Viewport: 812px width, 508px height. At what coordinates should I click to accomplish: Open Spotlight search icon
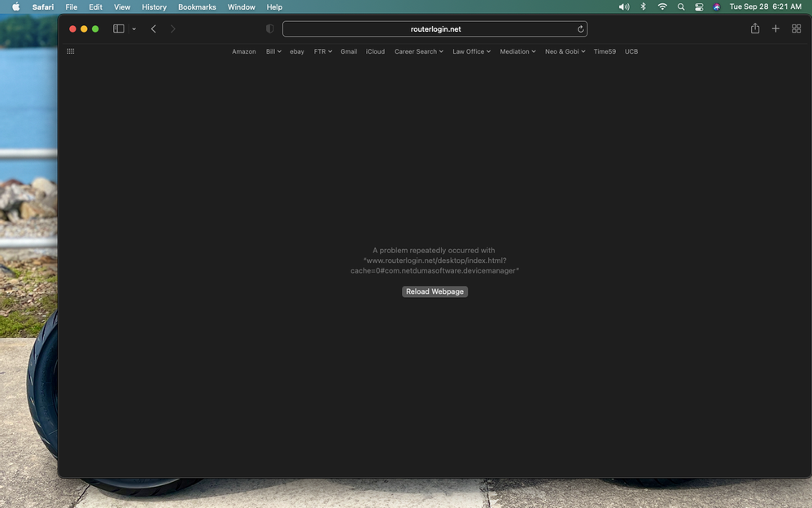[x=681, y=7]
